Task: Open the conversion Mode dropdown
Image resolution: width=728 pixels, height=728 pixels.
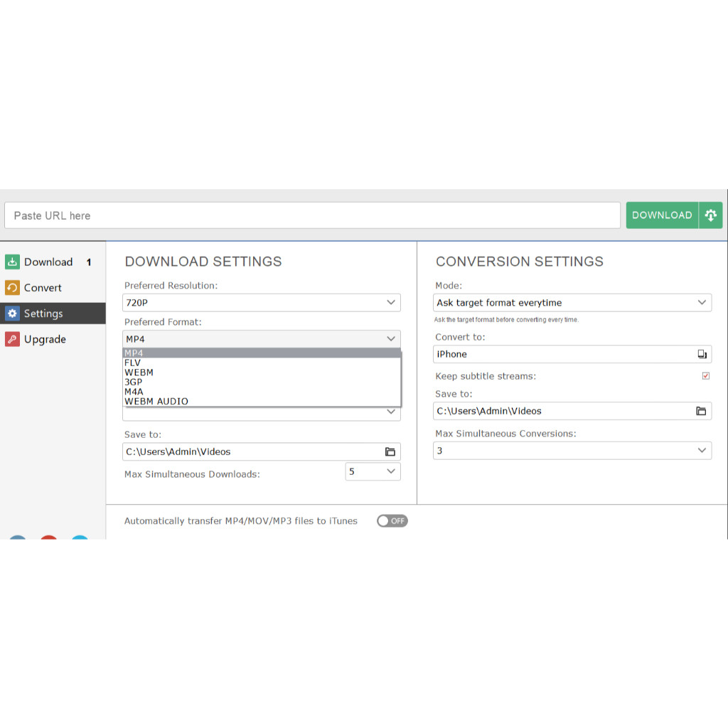Action: click(x=572, y=303)
